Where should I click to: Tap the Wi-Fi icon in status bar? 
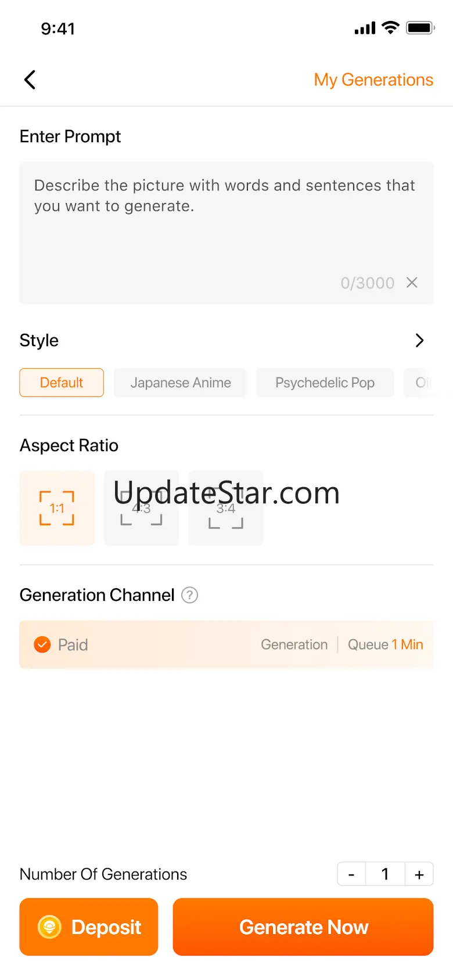pyautogui.click(x=391, y=27)
